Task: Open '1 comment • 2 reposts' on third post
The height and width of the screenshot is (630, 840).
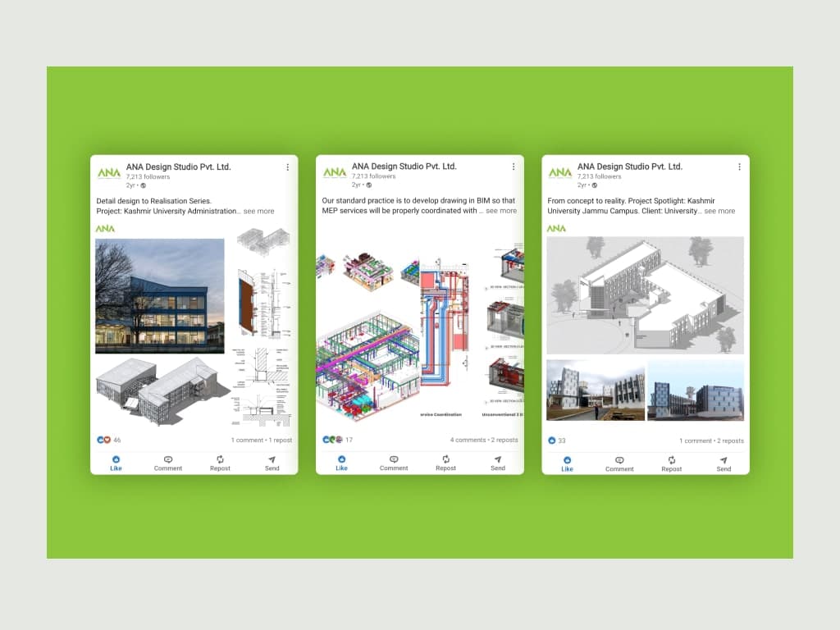Action: 711,441
